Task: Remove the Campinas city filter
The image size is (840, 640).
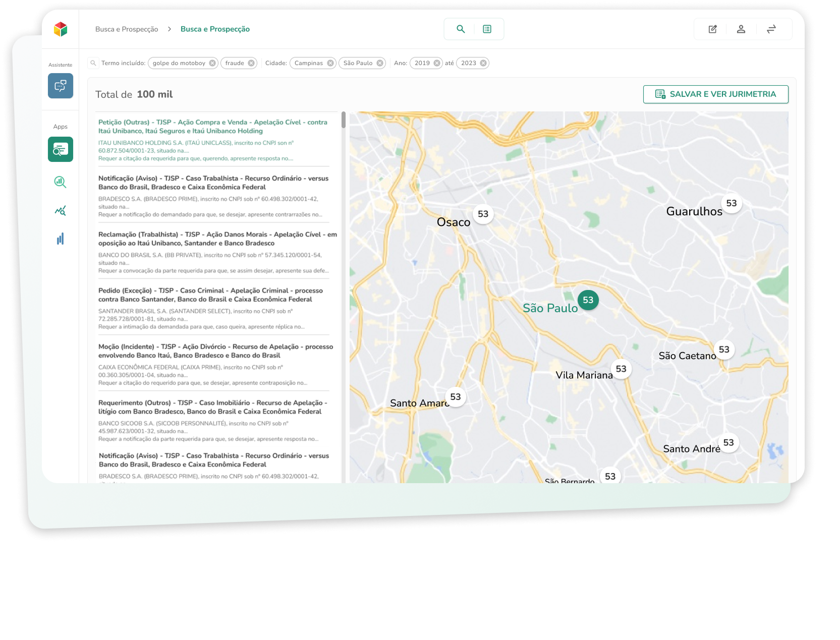Action: click(x=330, y=63)
